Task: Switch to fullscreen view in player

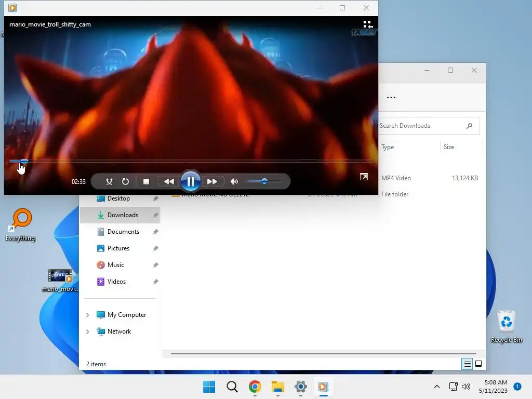Action: point(364,177)
